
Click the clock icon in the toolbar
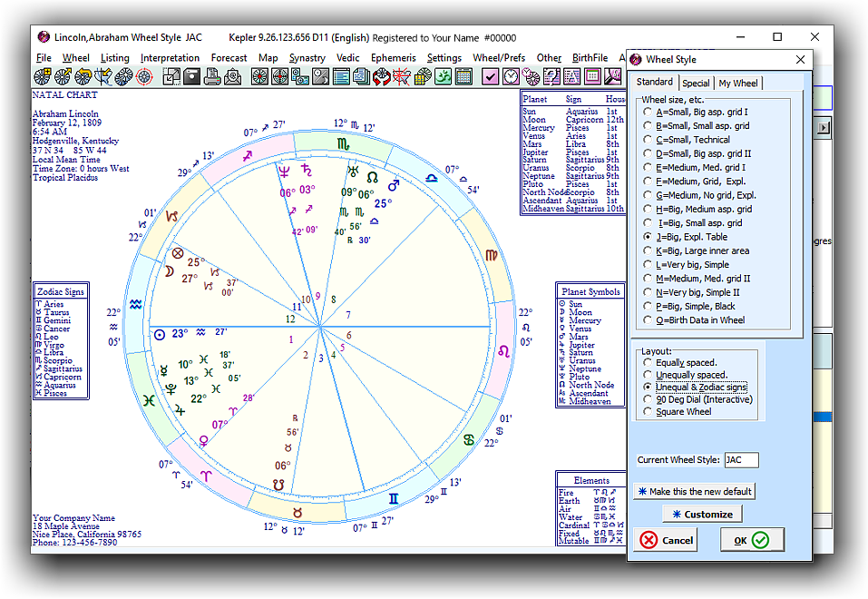pos(510,76)
